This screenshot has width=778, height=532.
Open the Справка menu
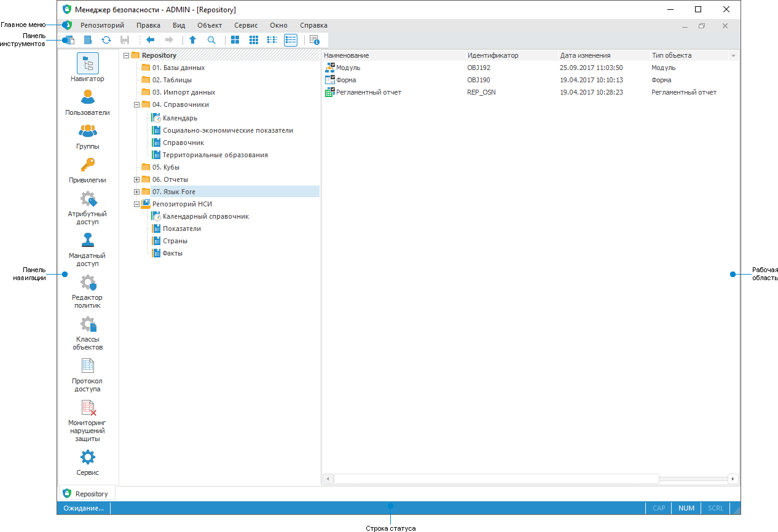coord(313,25)
